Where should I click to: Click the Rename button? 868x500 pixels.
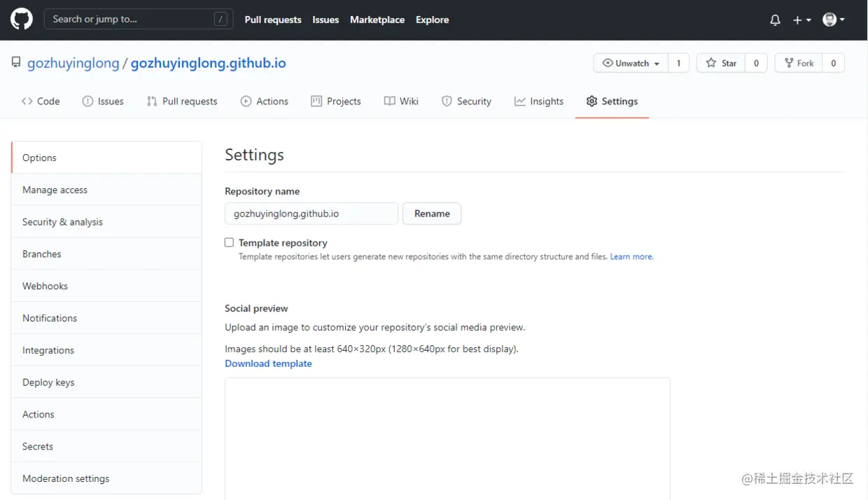coord(432,214)
